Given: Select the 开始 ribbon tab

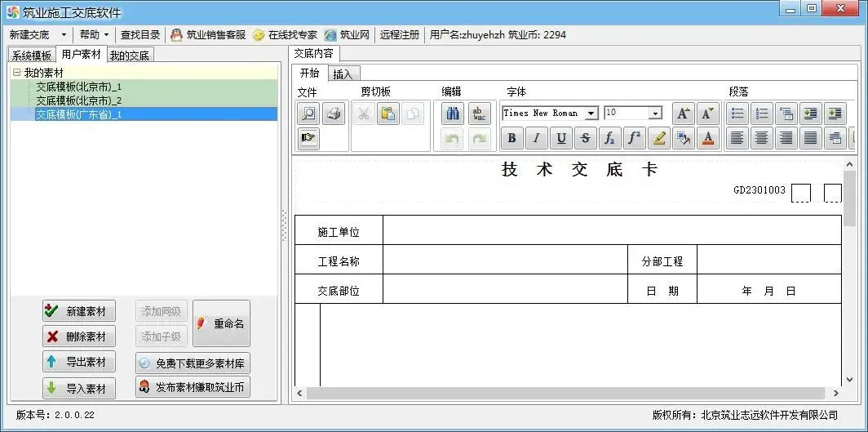Looking at the screenshot, I should 310,73.
